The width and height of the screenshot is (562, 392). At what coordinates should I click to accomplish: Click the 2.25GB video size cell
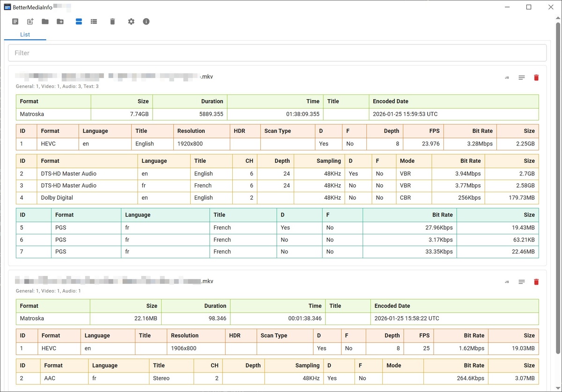click(x=518, y=144)
